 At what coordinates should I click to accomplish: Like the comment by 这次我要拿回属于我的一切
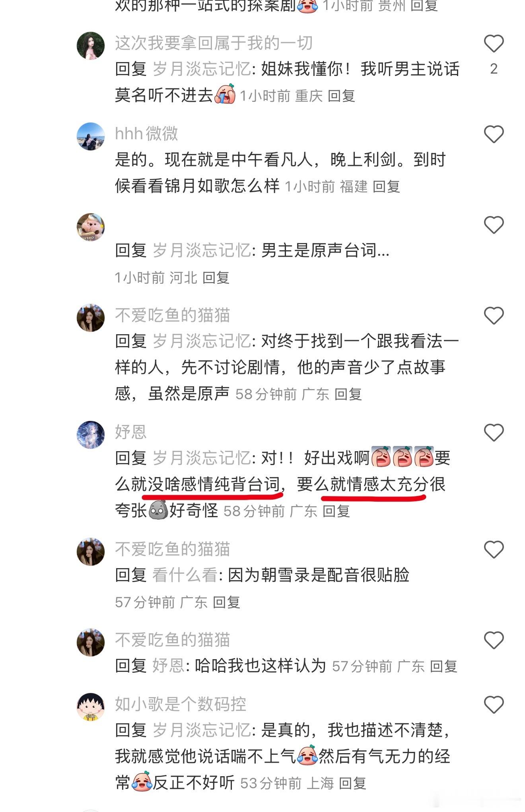[x=494, y=43]
